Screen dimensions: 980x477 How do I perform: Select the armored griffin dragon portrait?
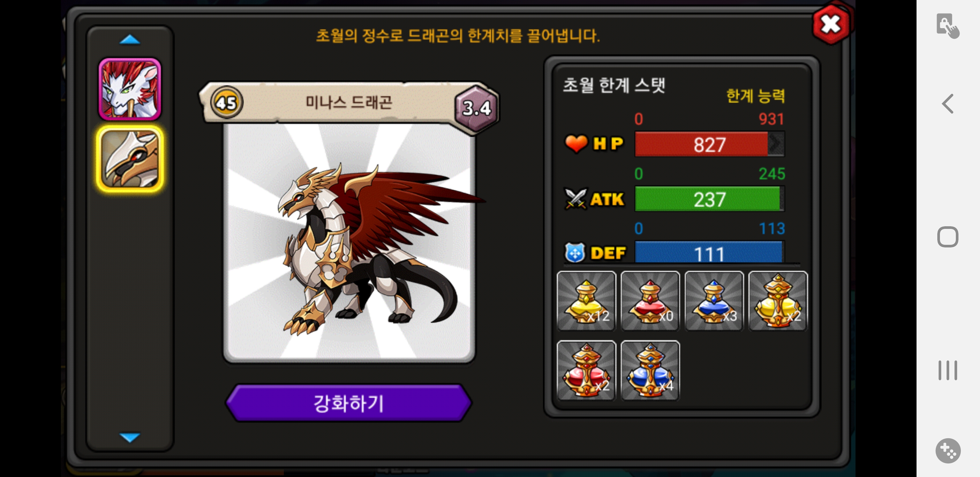click(x=130, y=159)
